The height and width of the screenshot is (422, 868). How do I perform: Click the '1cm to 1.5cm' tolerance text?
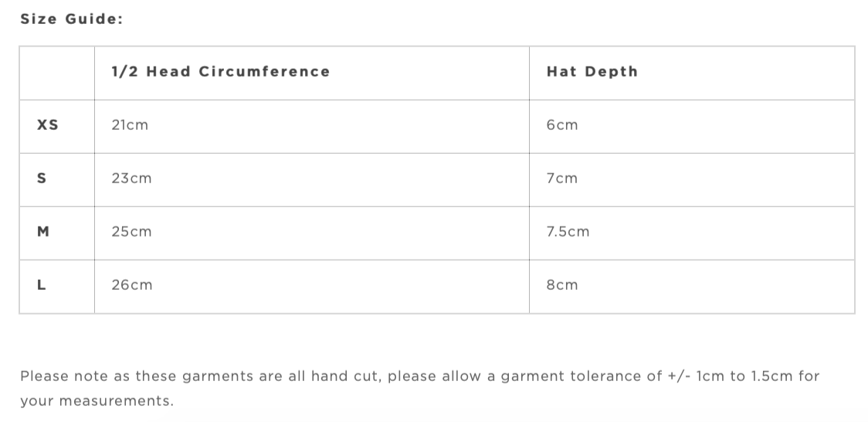coord(744,376)
